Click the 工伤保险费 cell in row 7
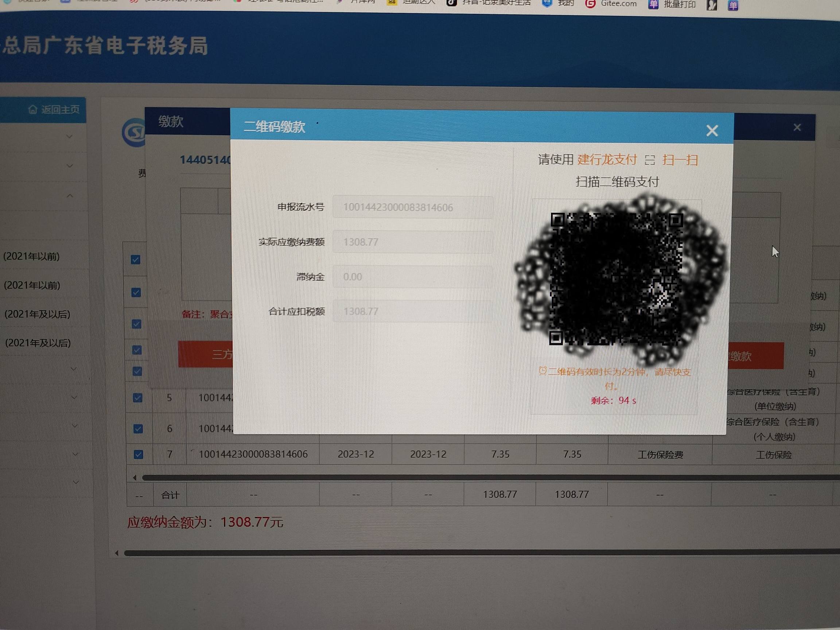Image resolution: width=840 pixels, height=630 pixels. 660,455
